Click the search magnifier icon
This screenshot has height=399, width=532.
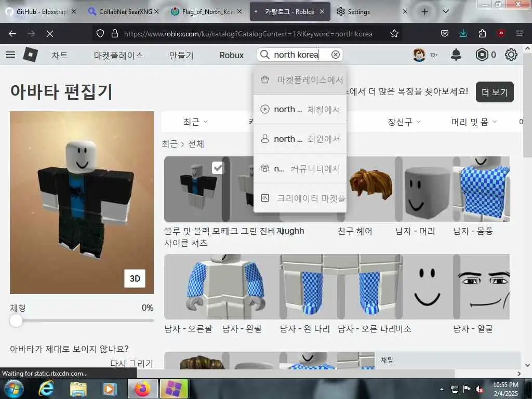(x=264, y=55)
